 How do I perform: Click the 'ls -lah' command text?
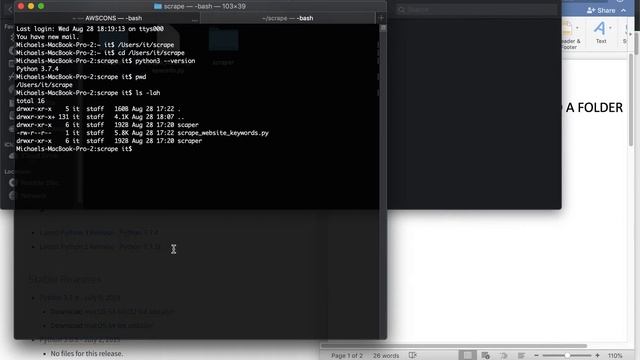point(147,93)
